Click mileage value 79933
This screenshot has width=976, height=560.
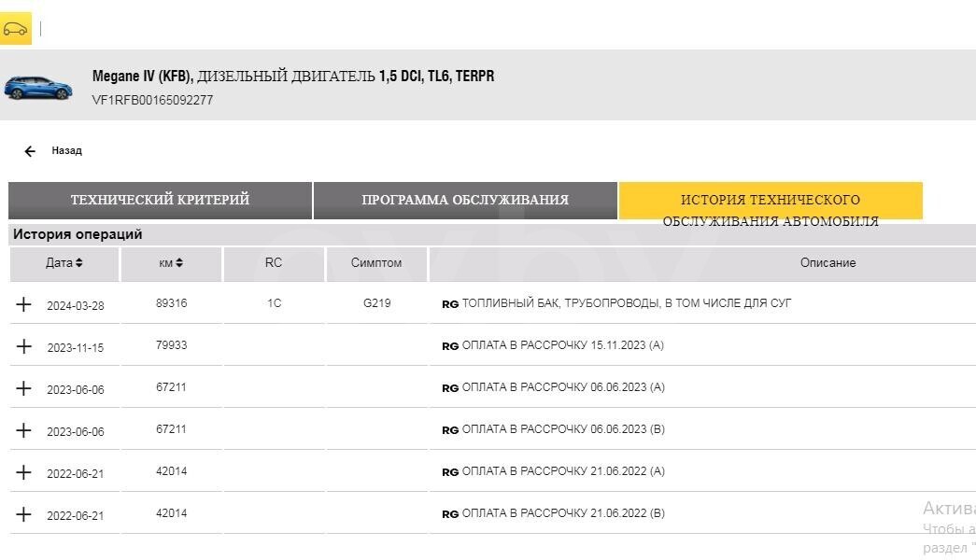(171, 345)
